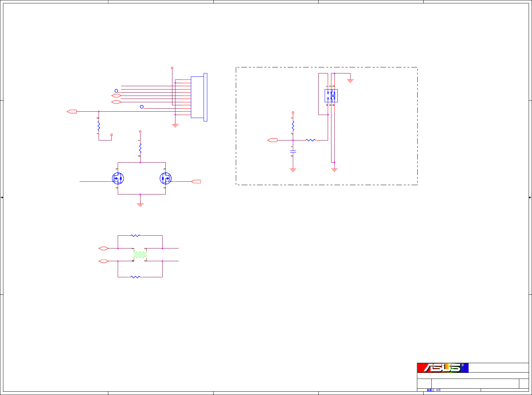Click the port beside the right MOSFET
Screen dimensions: 532x395
(196, 181)
